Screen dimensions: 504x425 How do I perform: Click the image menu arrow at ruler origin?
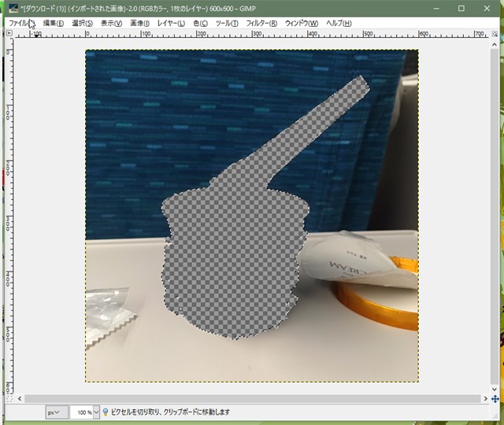[x=10, y=34]
